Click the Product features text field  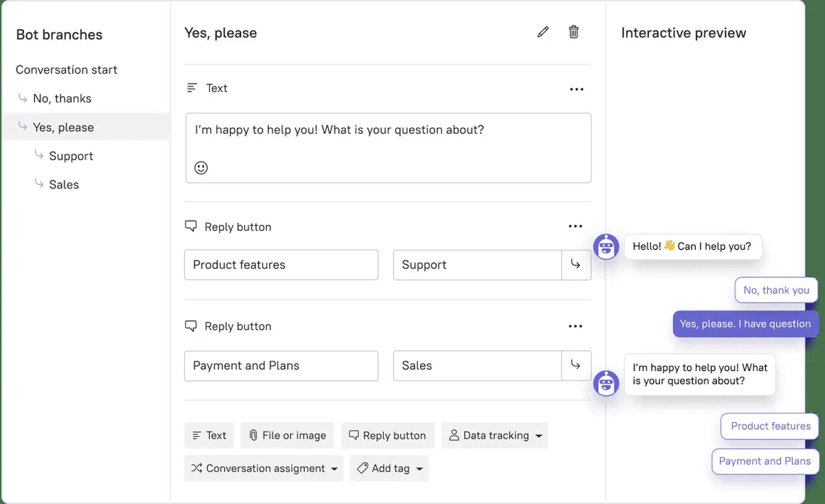(x=281, y=265)
